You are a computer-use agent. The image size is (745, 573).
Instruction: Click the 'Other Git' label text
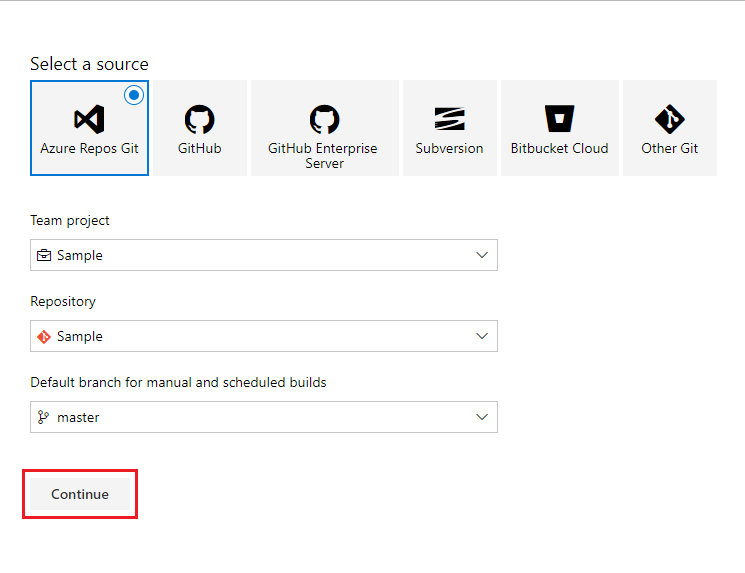[669, 148]
